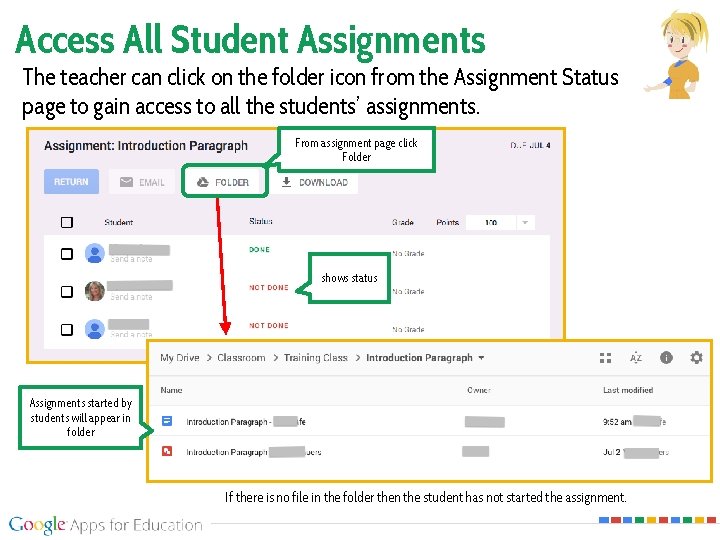Click My Drive in the breadcrumb
The image size is (720, 540).
180,358
